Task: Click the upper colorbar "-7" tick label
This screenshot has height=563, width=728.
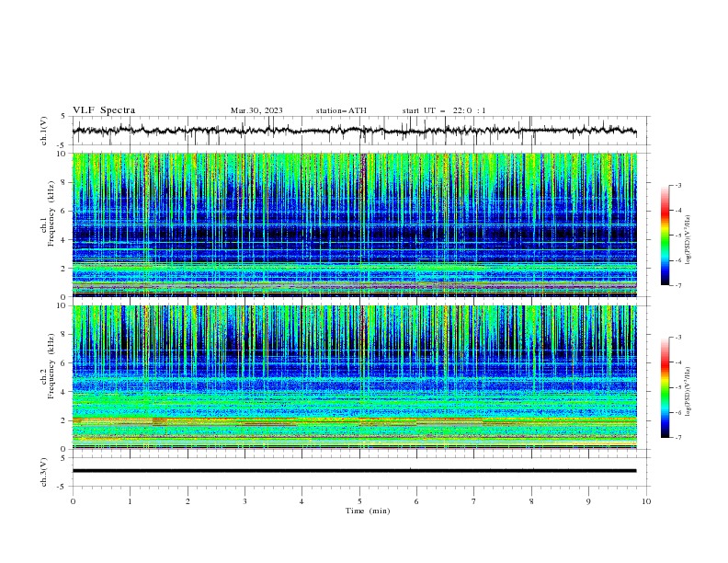Action: point(678,285)
